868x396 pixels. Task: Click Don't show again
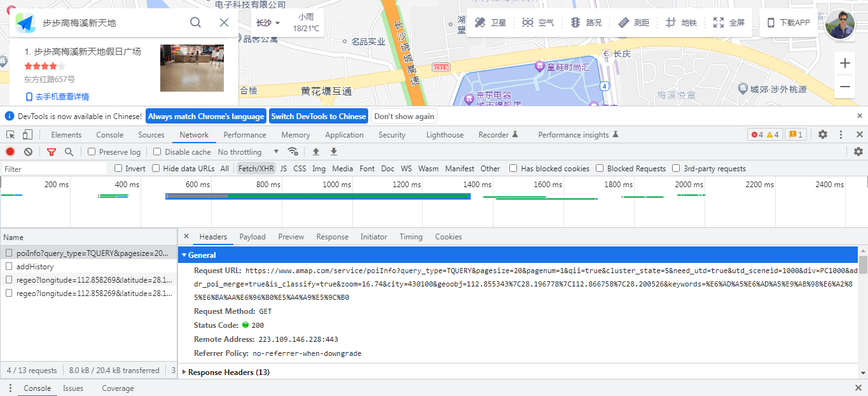pyautogui.click(x=404, y=116)
